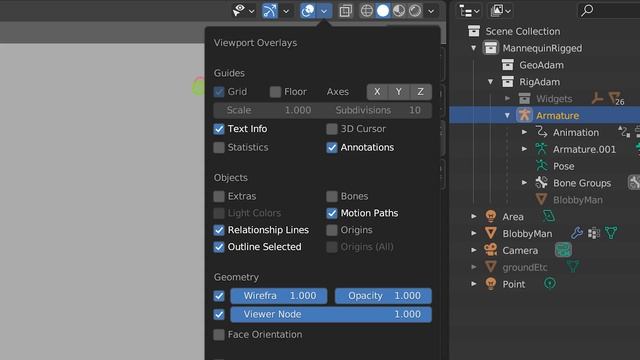Click the outliner search magnifier icon

587,10
